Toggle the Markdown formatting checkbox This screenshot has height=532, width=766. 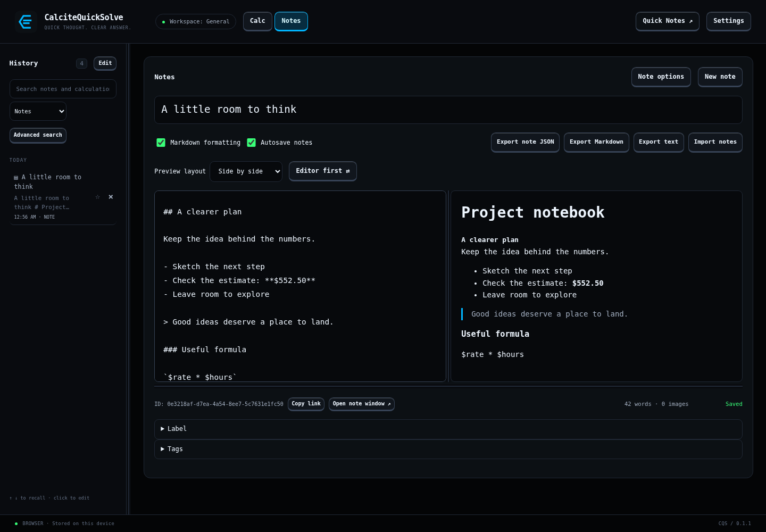click(x=161, y=143)
